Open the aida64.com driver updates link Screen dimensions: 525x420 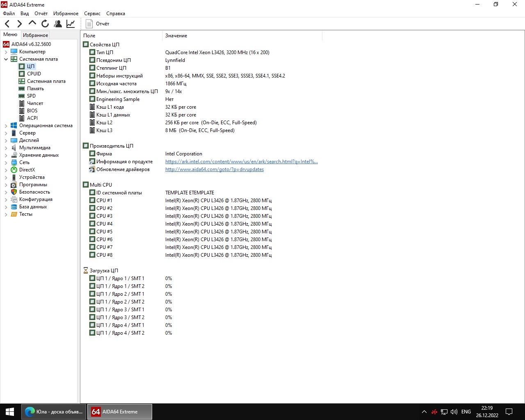pyautogui.click(x=215, y=169)
